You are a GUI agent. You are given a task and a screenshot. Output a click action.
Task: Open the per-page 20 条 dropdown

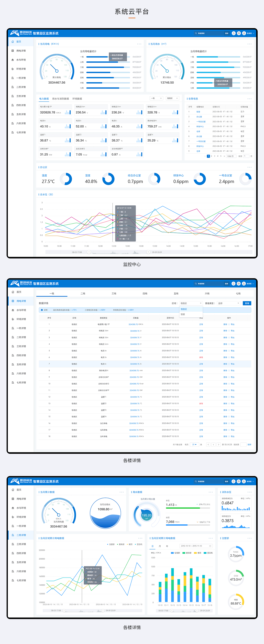[x=194, y=444]
